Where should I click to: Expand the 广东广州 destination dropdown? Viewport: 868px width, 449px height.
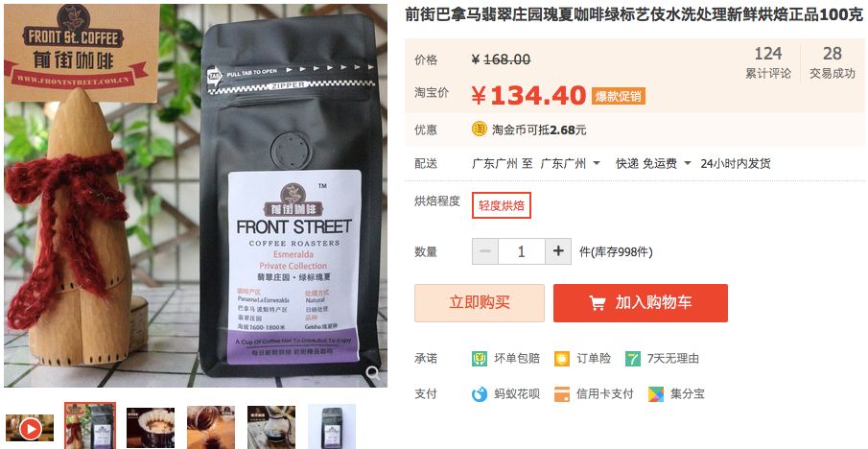click(571, 163)
